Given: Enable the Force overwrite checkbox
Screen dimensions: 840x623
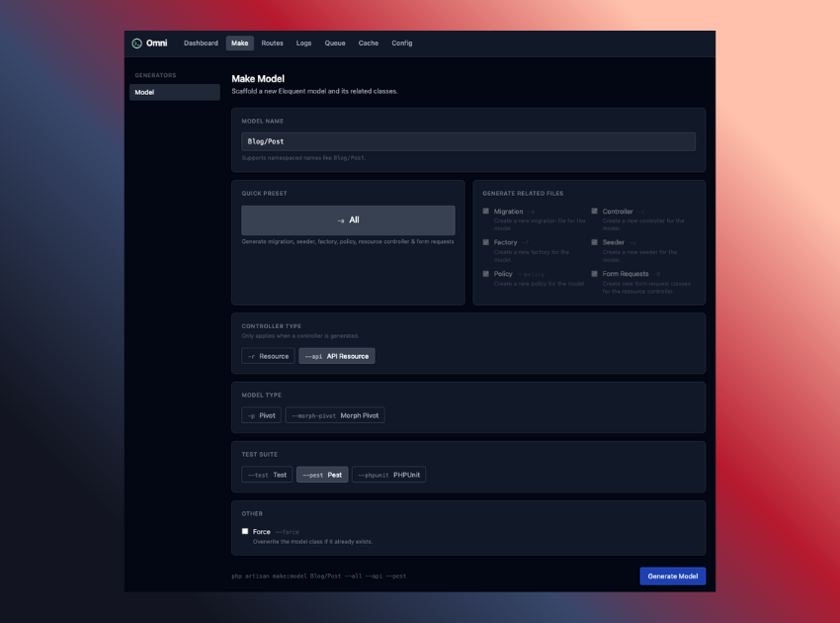Looking at the screenshot, I should coord(245,531).
